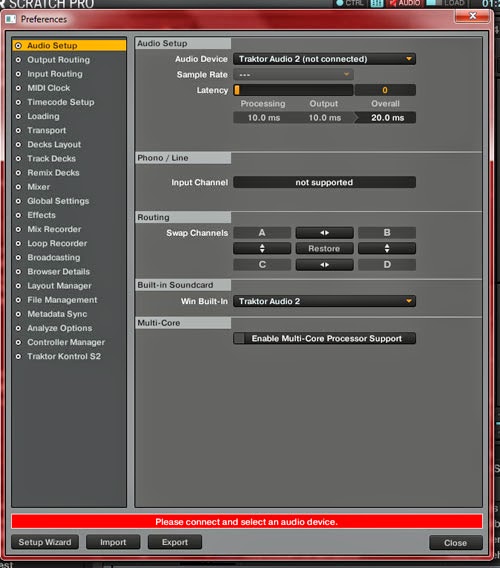Click the Import button
Screen dimensions: 500x568
coord(113,542)
